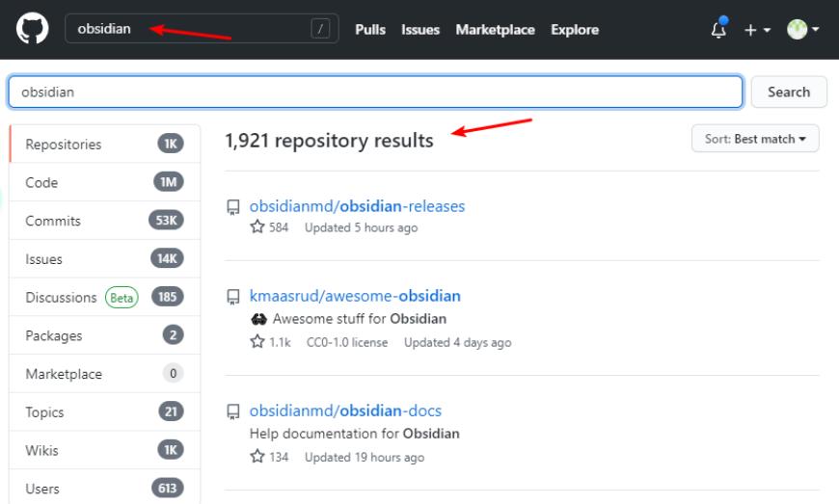Click Updated 19 hours ago text
This screenshot has height=504, width=839.
365,457
